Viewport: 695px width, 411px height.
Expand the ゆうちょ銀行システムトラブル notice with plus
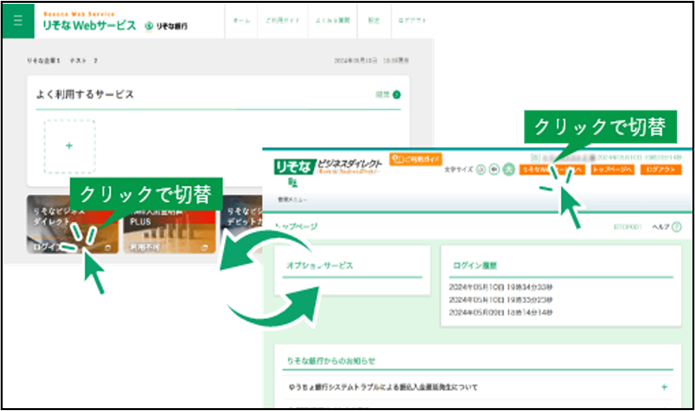pos(664,387)
